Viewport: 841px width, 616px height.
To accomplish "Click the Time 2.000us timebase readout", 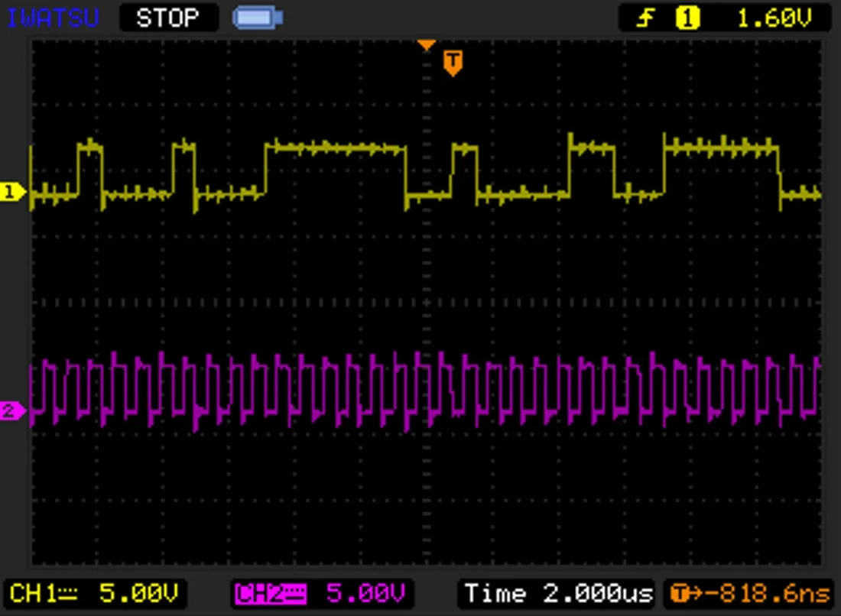I will click(558, 594).
